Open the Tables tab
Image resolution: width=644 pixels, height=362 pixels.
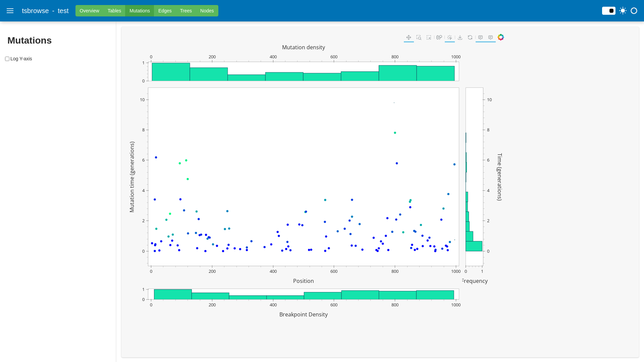coord(114,11)
